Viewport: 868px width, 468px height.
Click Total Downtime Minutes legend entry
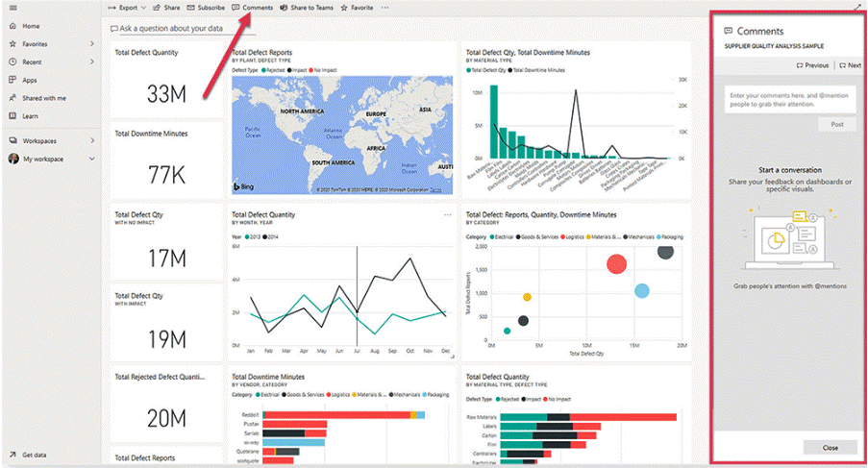(x=537, y=70)
